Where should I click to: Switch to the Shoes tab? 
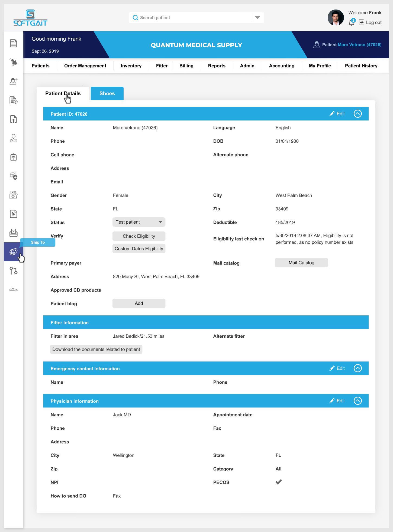click(x=107, y=93)
